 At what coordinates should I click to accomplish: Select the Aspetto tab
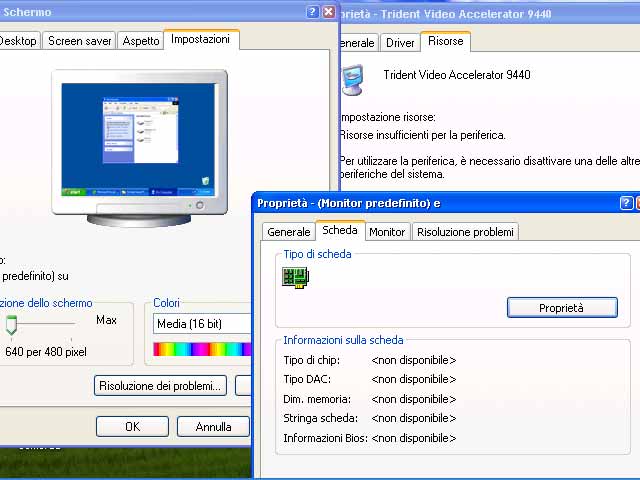pos(141,41)
